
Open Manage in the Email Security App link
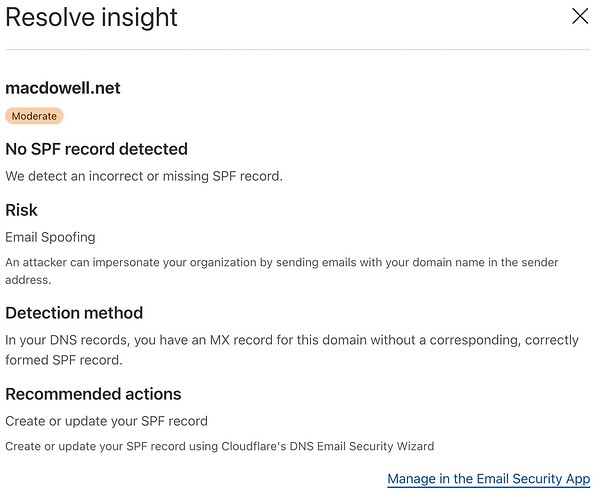488,480
